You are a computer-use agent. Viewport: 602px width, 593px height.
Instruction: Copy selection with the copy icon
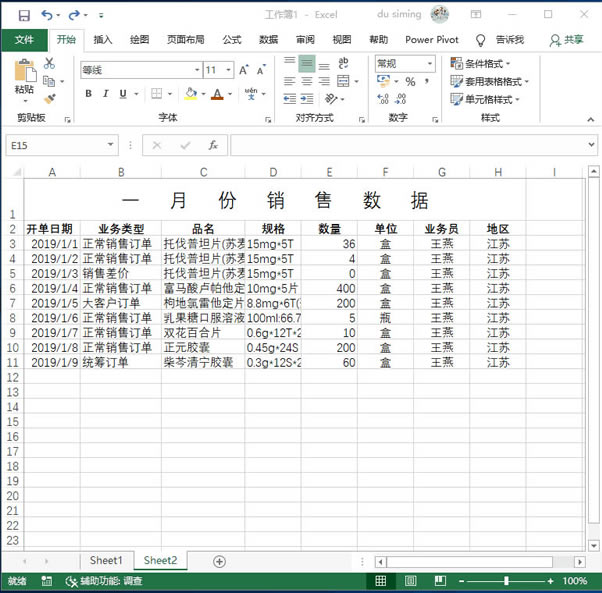[49, 81]
